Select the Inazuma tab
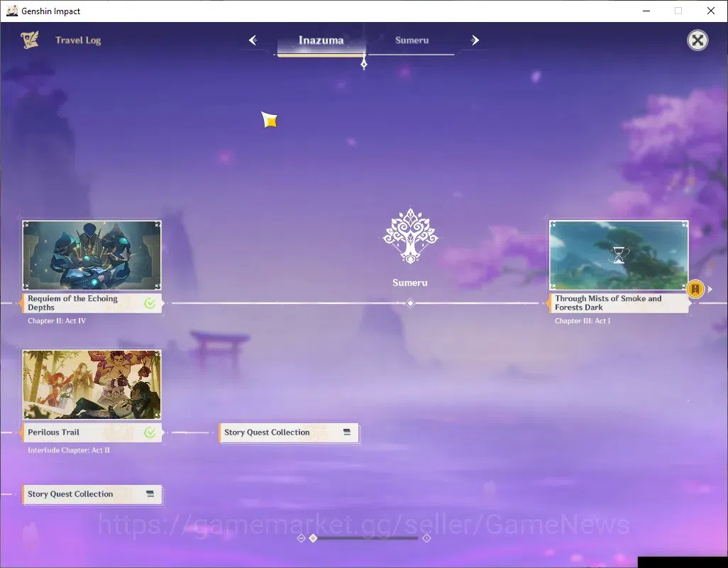The width and height of the screenshot is (728, 568). 321,40
